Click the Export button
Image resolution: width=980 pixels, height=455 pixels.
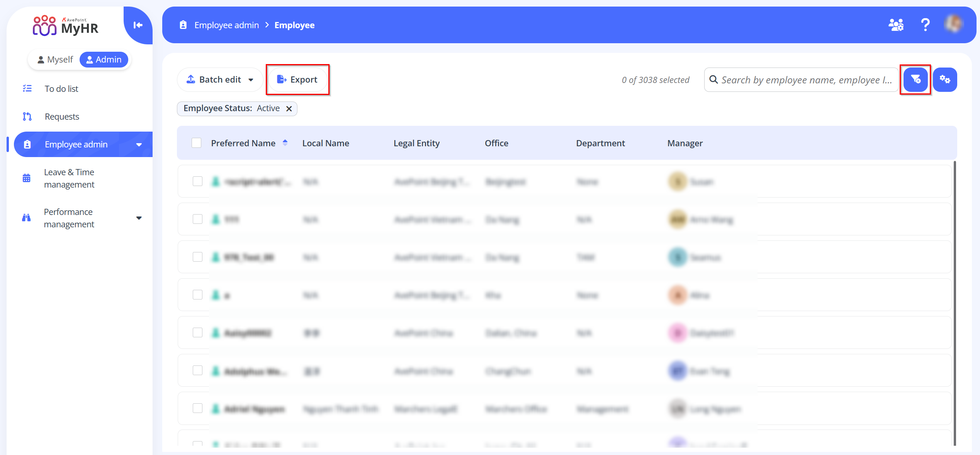[297, 79]
